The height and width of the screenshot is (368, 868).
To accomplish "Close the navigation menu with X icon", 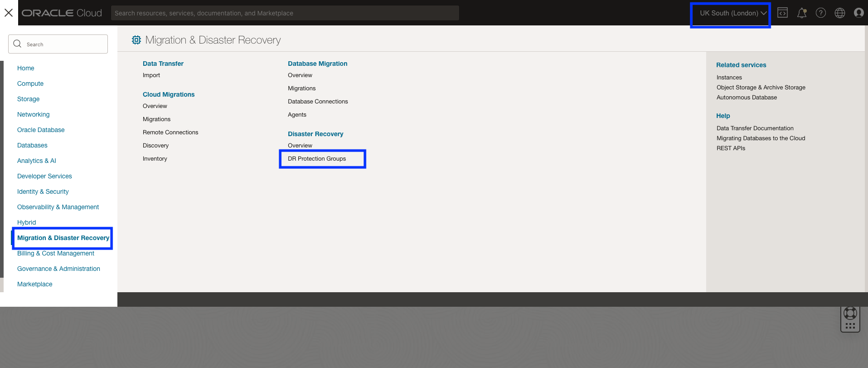I will coord(9,13).
